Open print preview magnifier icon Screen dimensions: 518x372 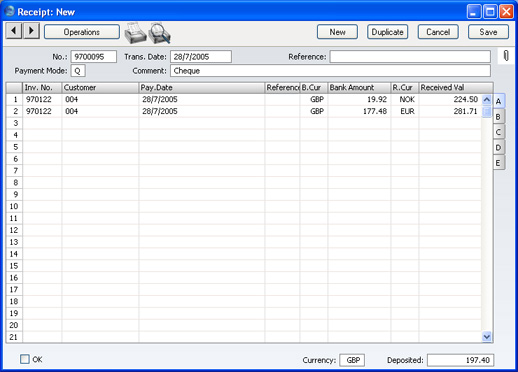tap(160, 33)
